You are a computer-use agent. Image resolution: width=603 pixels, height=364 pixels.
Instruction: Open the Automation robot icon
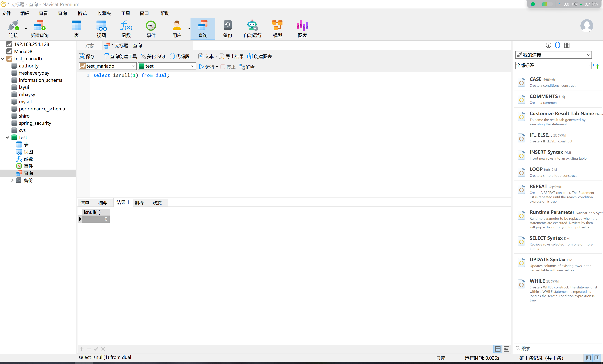pyautogui.click(x=252, y=29)
